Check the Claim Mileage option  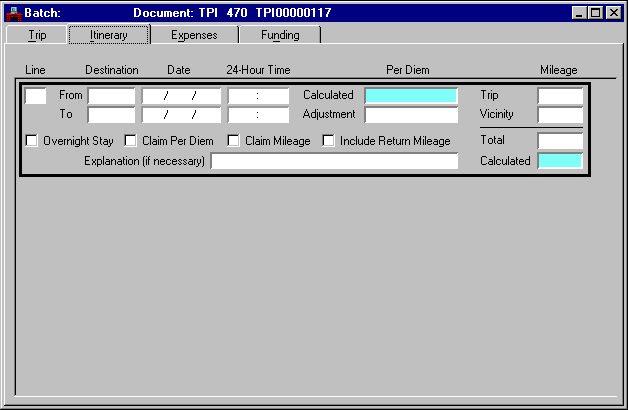coord(233,141)
